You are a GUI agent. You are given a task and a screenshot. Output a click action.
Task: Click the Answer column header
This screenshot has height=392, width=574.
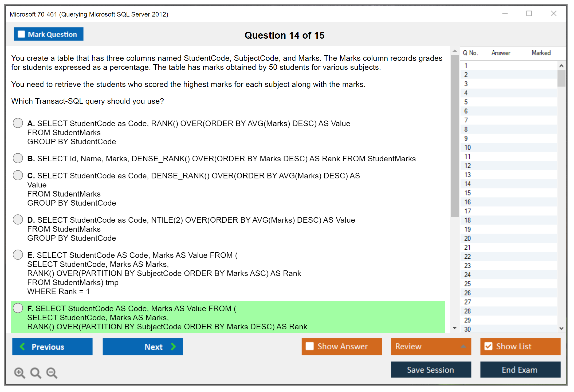(x=501, y=53)
